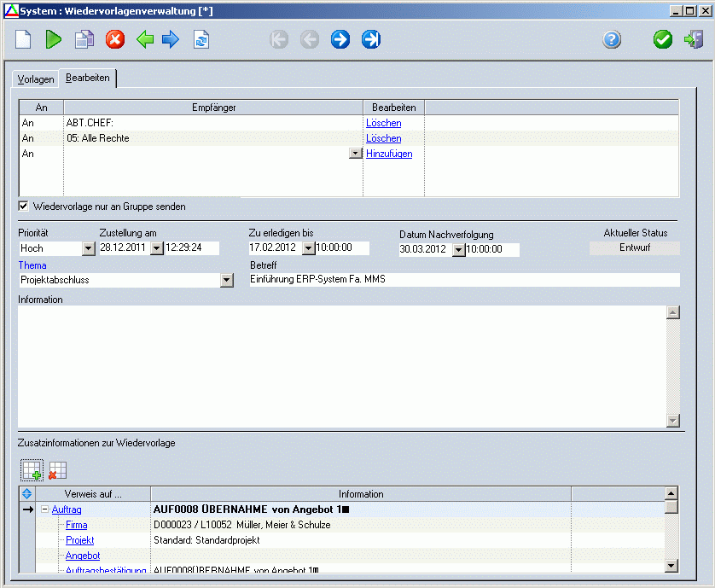
Task: Toggle 'Wiedervorlage nur an Gruppe senden' checkbox
Action: [23, 207]
